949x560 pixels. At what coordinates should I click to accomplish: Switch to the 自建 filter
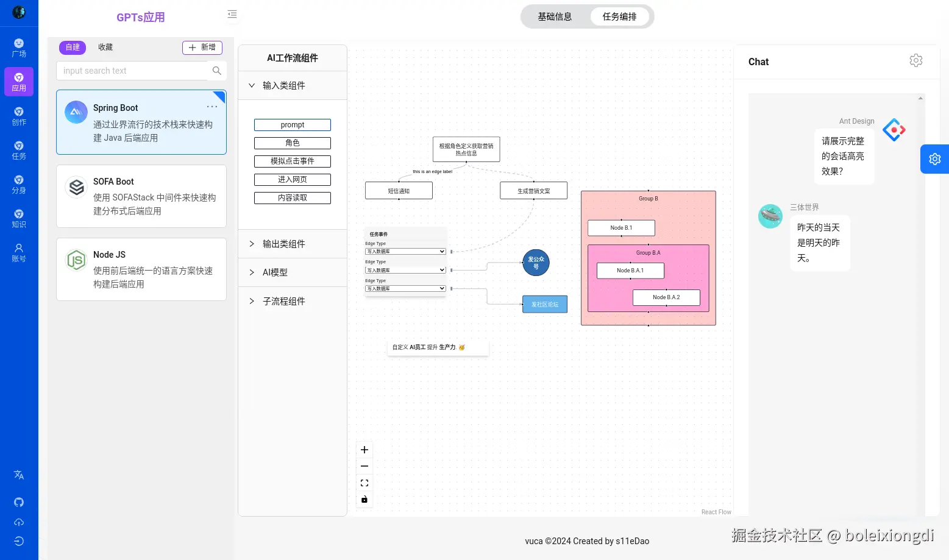click(x=73, y=48)
